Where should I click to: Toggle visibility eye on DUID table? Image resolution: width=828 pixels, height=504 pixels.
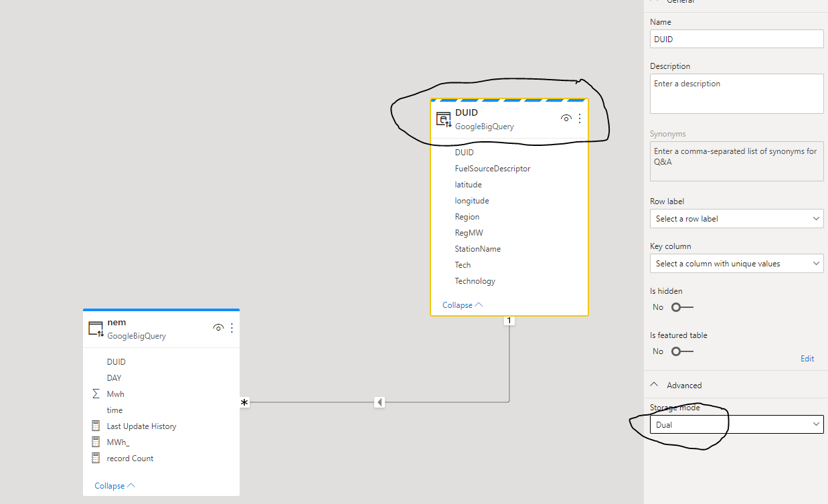pos(566,118)
